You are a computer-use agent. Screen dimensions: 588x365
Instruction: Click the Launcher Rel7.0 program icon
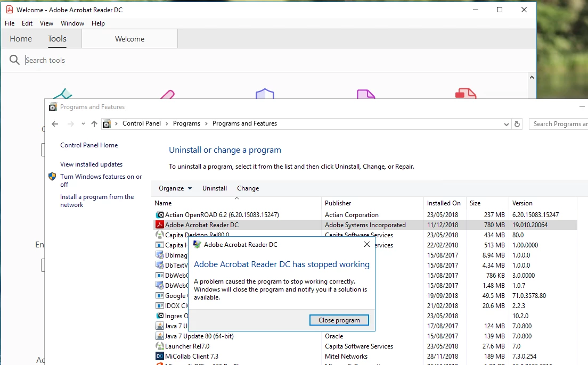coord(160,346)
